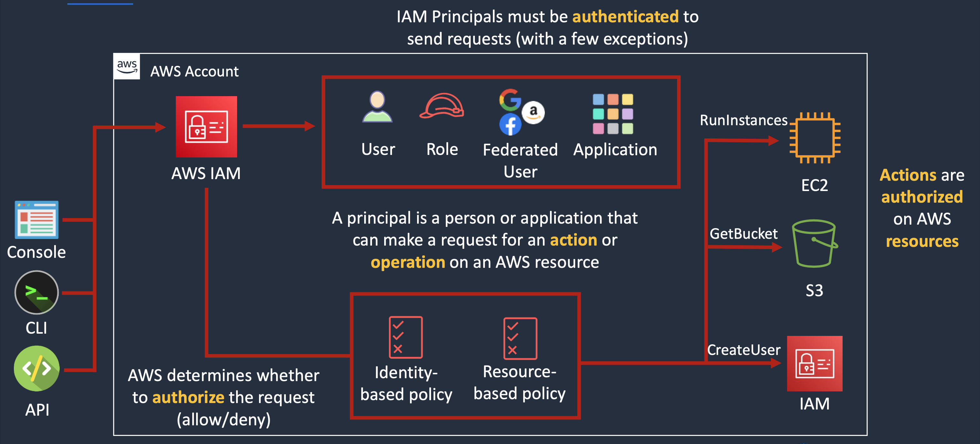Click the Amazon logo circle icon

coord(533,112)
